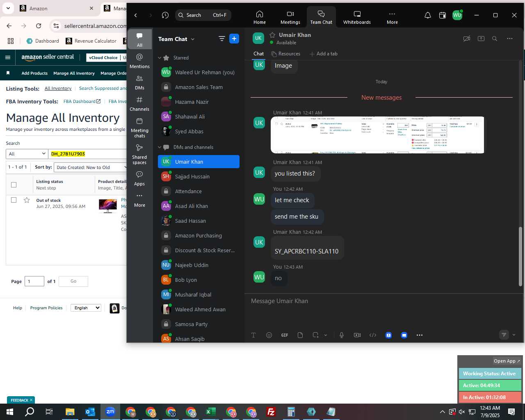The width and height of the screenshot is (525, 420).
Task: Insert a code snippet
Action: [x=373, y=335]
